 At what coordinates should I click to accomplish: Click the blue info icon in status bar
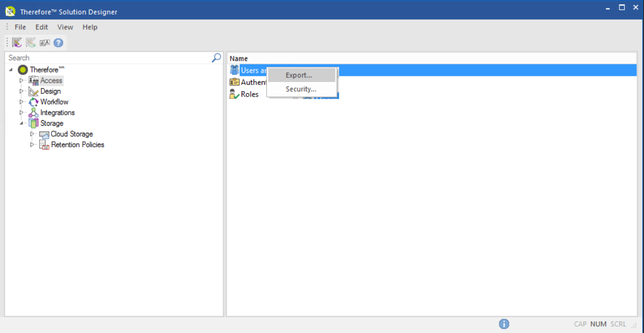point(504,324)
